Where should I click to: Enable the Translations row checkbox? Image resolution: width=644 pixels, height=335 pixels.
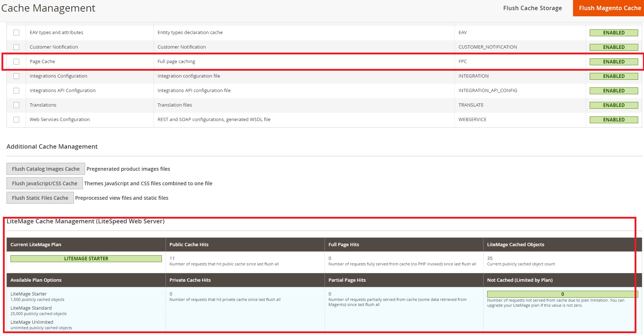(16, 105)
